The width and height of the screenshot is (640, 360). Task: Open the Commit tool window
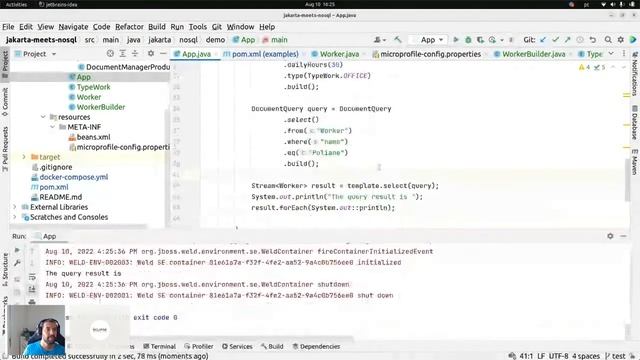coord(5,102)
